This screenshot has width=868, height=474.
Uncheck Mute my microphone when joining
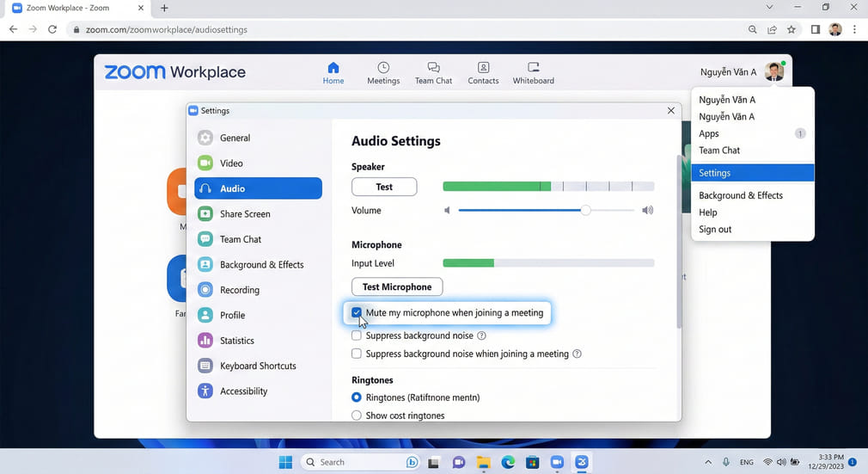[x=357, y=313]
